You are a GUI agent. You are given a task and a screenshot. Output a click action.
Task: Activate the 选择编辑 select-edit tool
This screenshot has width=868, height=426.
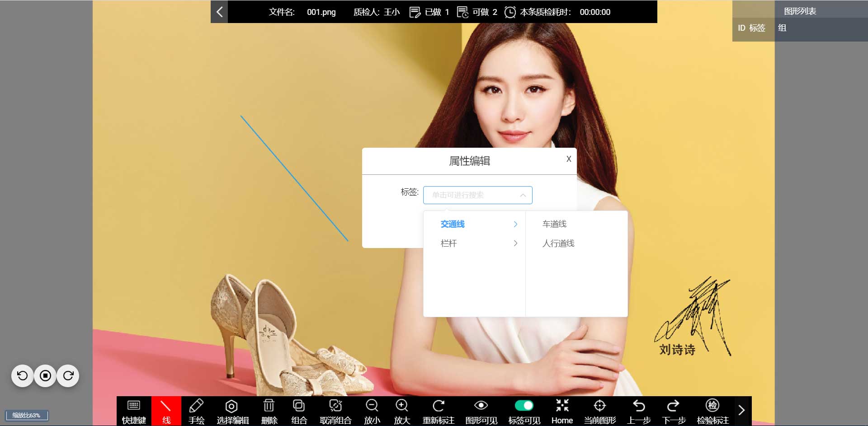point(232,412)
